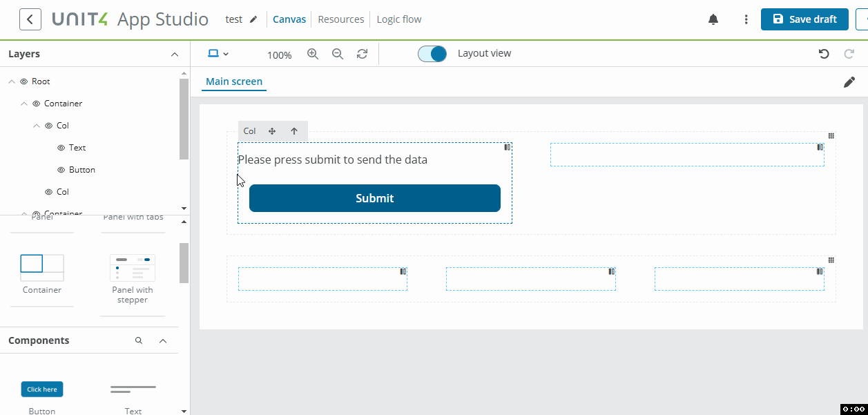
Task: Click the refresh canvas icon
Action: pyautogui.click(x=362, y=53)
